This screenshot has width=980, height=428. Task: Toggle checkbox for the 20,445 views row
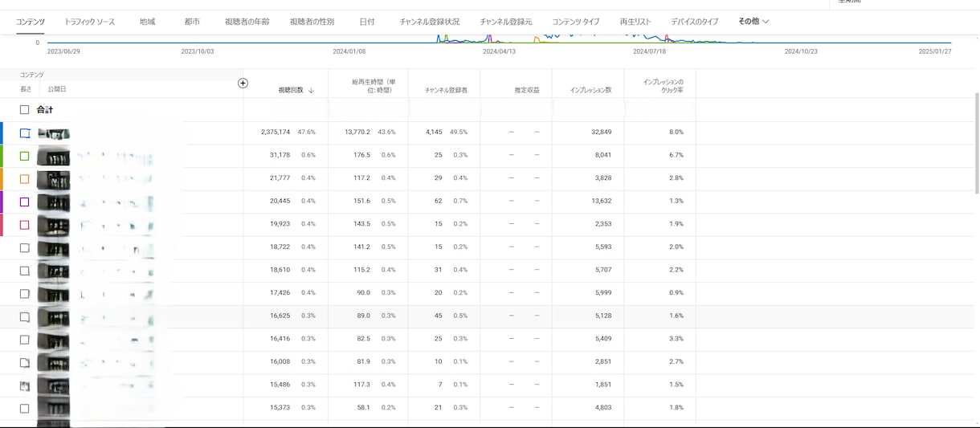(x=24, y=202)
